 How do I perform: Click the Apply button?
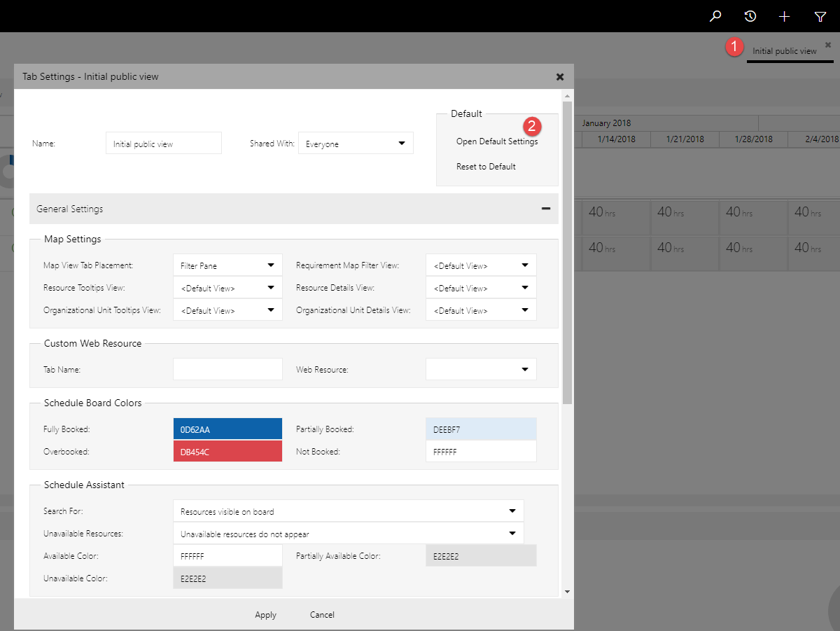[265, 615]
